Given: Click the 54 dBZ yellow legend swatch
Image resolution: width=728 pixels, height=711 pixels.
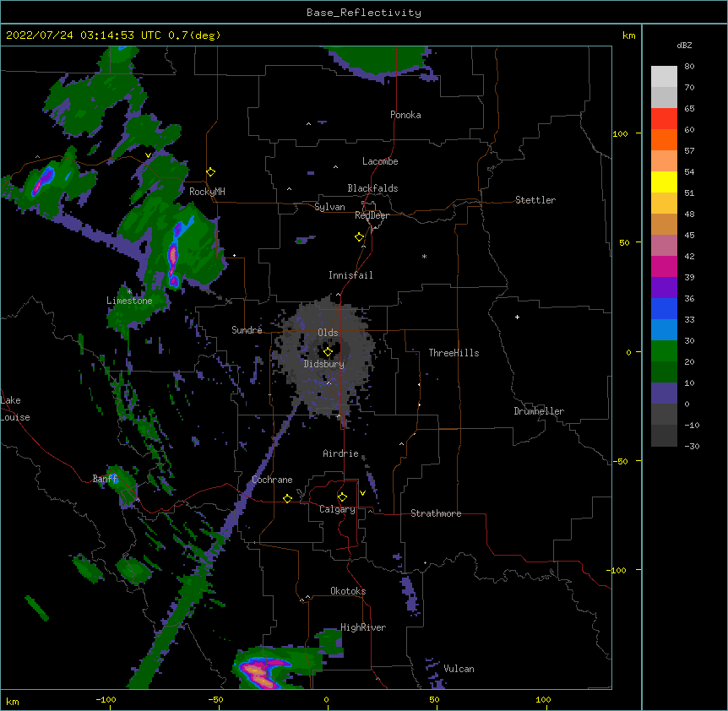Looking at the screenshot, I should pos(664,182).
